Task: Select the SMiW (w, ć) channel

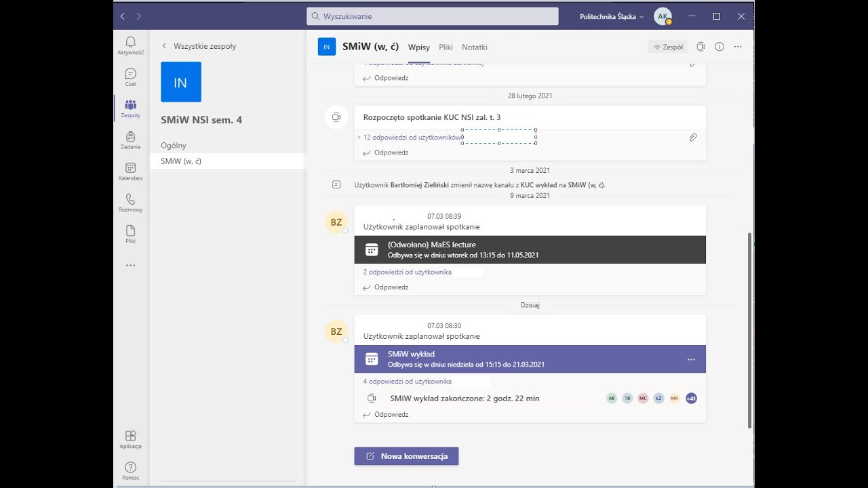Action: [x=228, y=161]
